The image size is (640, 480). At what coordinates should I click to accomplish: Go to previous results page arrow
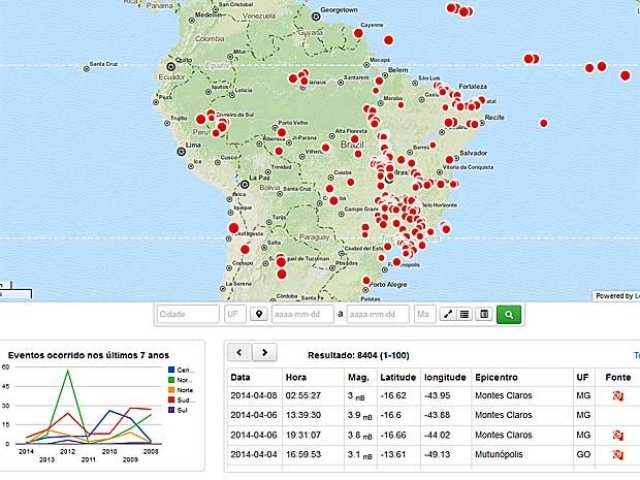240,352
